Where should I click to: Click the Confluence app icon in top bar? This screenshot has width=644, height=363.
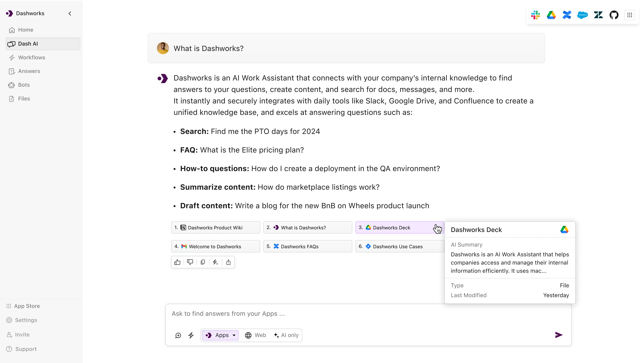coord(567,15)
